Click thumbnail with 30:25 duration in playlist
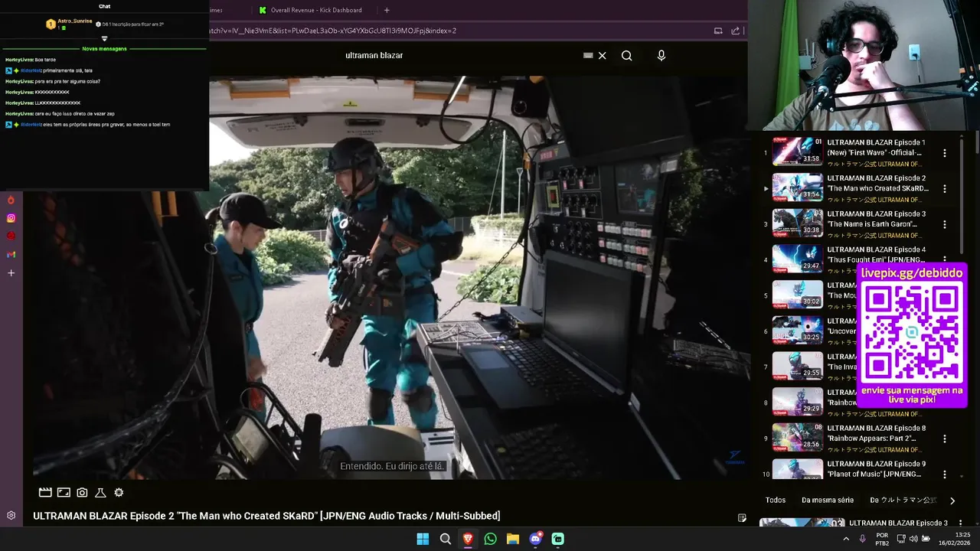The image size is (980, 551). (x=797, y=330)
